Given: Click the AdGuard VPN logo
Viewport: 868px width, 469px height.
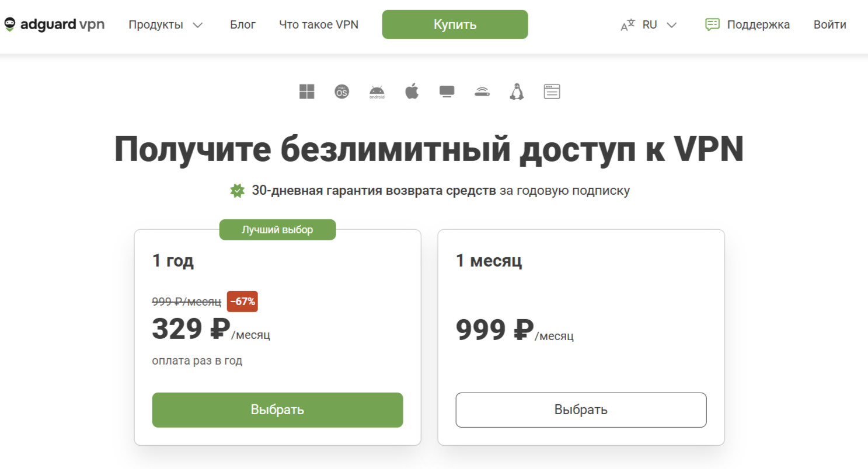Looking at the screenshot, I should (54, 24).
